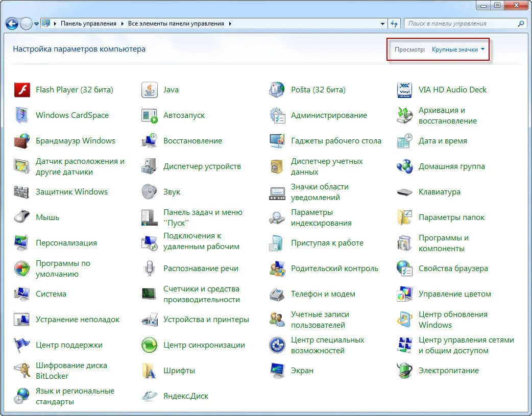The height and width of the screenshot is (416, 532).
Task: Open the Восстановление link
Action: click(x=192, y=141)
